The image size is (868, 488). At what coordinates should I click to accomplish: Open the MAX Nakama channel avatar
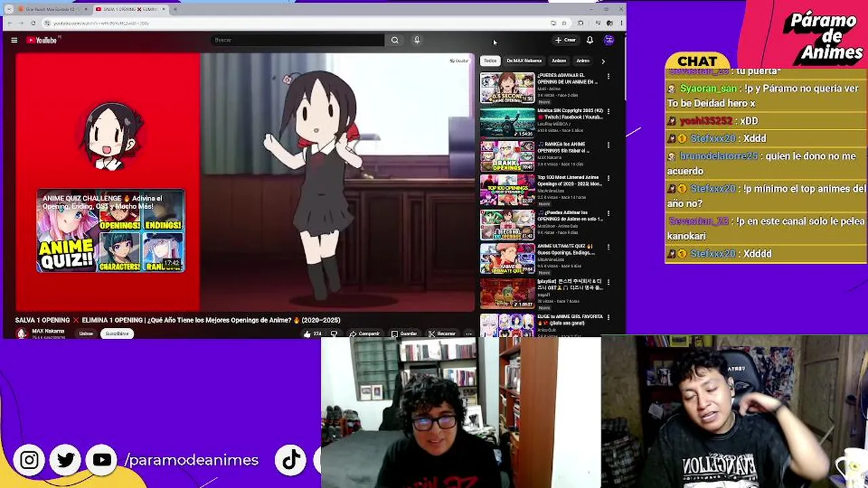tap(22, 333)
